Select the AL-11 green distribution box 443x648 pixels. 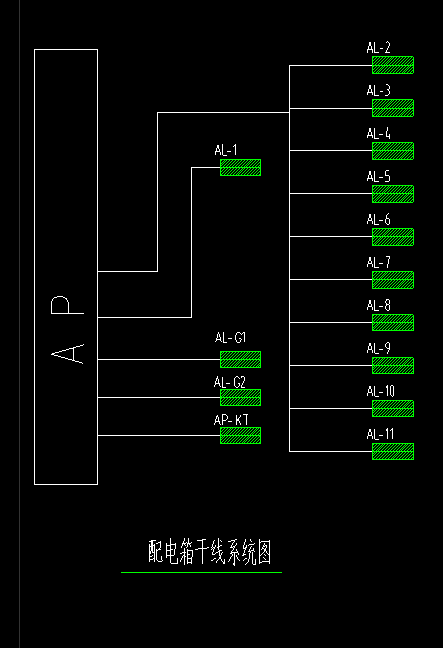coord(393,452)
